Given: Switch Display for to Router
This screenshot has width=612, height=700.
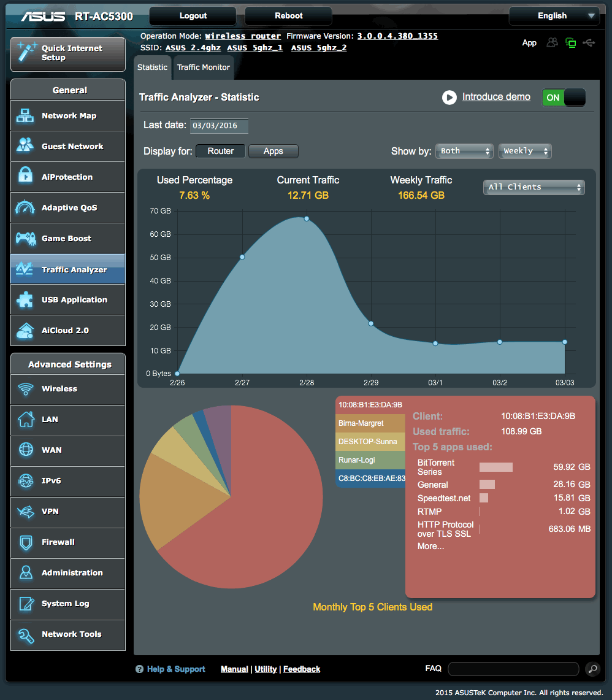Looking at the screenshot, I should [220, 151].
